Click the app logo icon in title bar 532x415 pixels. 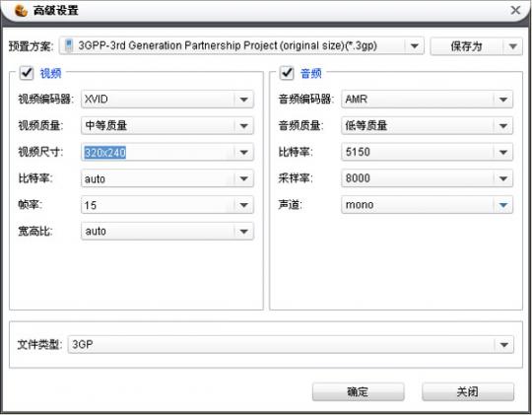(21, 10)
